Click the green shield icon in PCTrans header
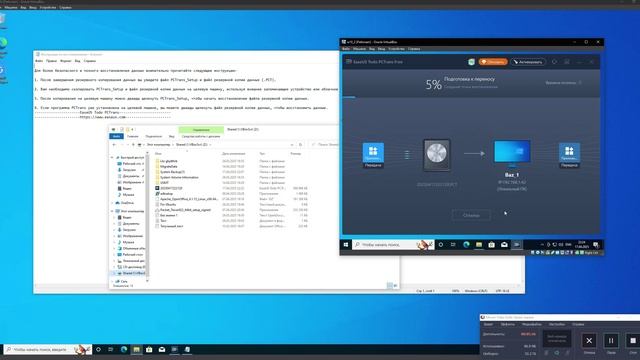The height and width of the screenshot is (360, 640). pos(471,62)
